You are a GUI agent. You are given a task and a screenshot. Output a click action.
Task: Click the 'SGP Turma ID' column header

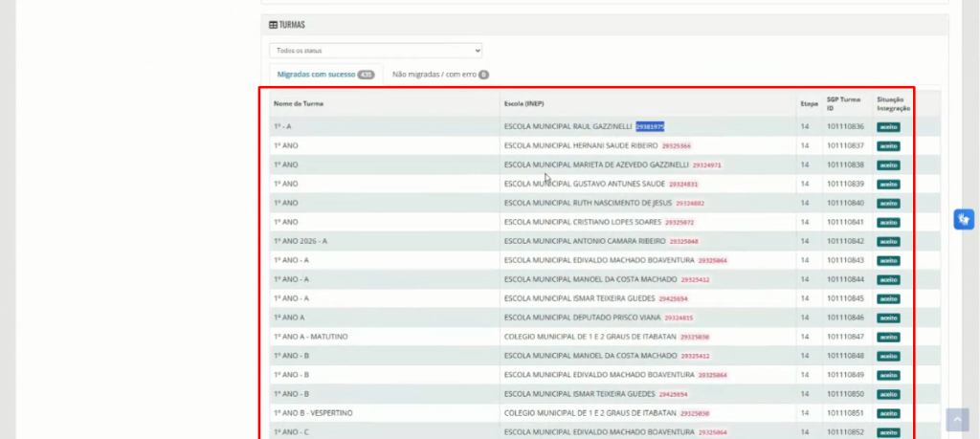(844, 103)
